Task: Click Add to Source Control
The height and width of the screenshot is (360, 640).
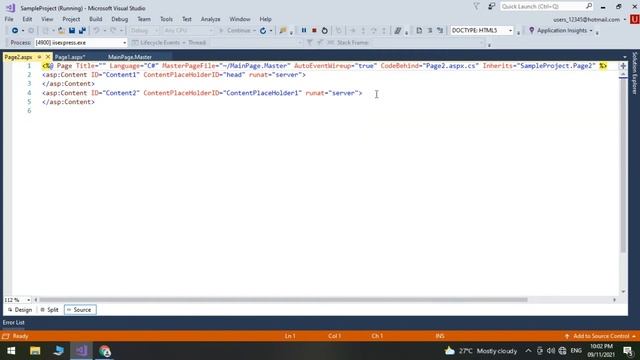Action: click(x=601, y=336)
